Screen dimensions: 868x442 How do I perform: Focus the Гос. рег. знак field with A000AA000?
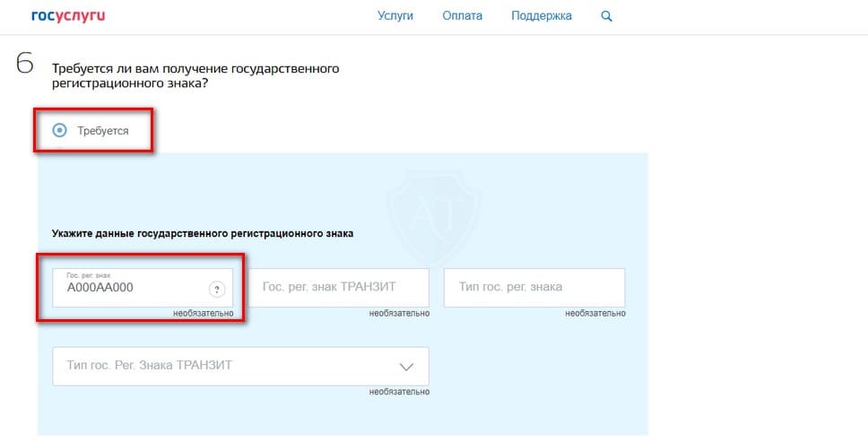click(x=130, y=289)
